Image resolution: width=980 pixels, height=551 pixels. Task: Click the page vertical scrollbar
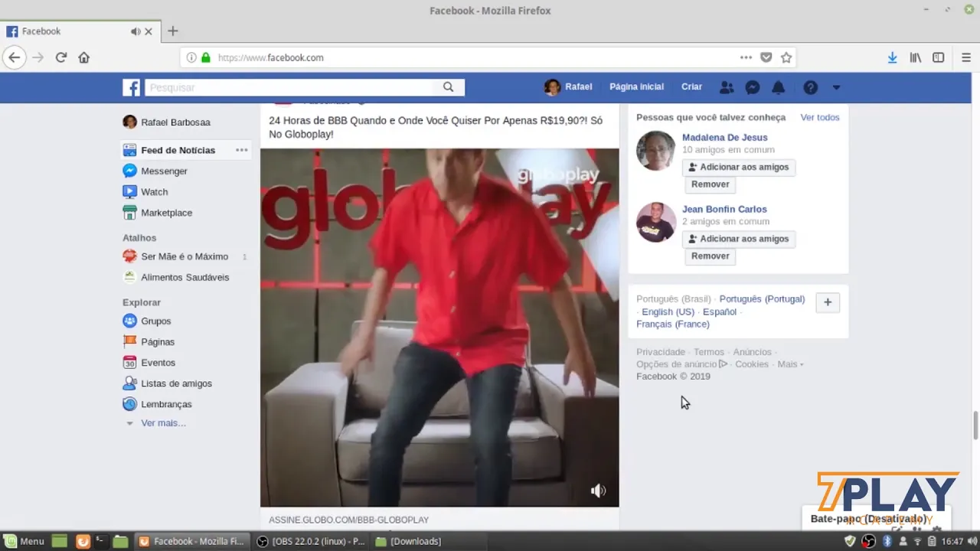tap(975, 425)
